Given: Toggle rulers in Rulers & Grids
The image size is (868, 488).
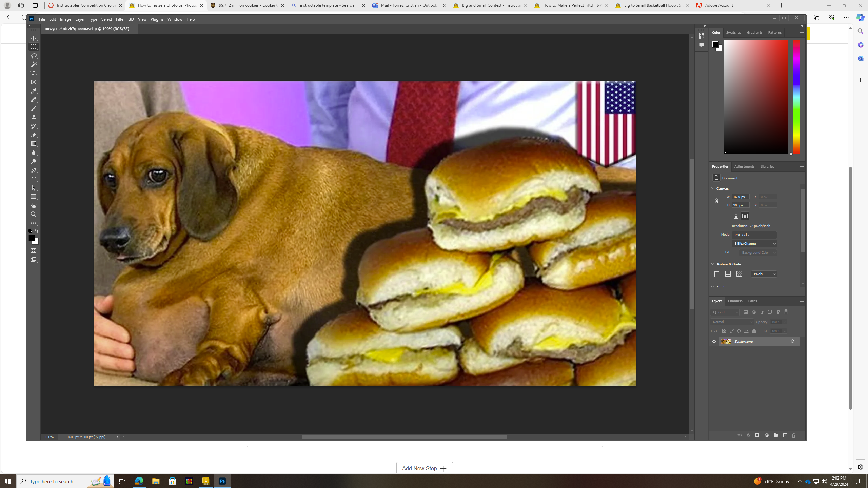Looking at the screenshot, I should (x=717, y=274).
